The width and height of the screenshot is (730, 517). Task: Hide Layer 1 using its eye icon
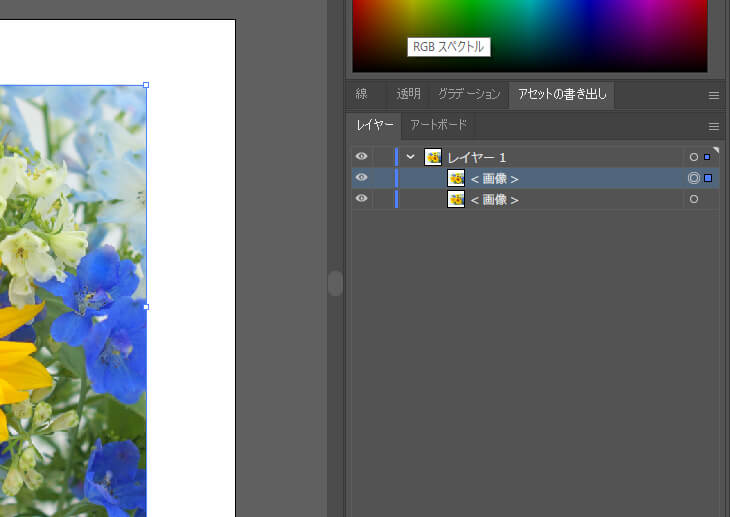361,156
